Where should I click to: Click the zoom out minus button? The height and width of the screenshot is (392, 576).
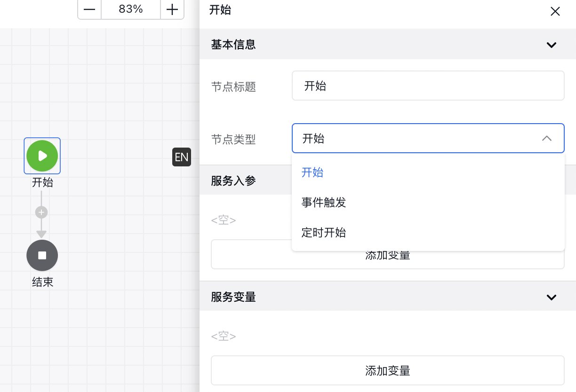[89, 9]
